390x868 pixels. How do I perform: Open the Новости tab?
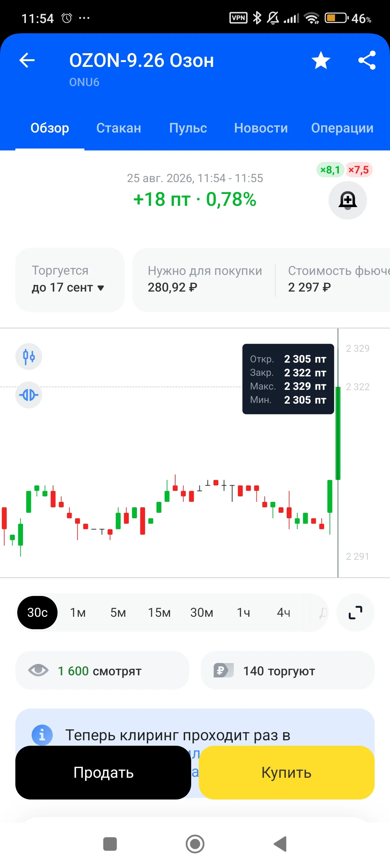pyautogui.click(x=261, y=128)
